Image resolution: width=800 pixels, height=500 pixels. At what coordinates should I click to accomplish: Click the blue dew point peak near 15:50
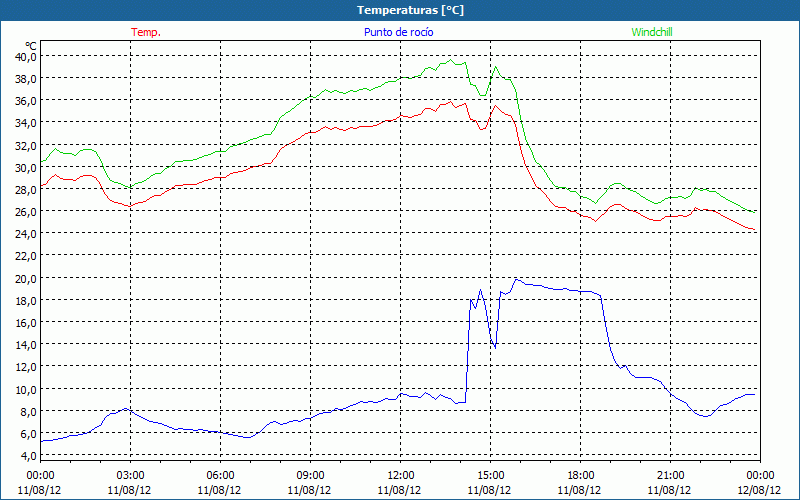click(516, 280)
